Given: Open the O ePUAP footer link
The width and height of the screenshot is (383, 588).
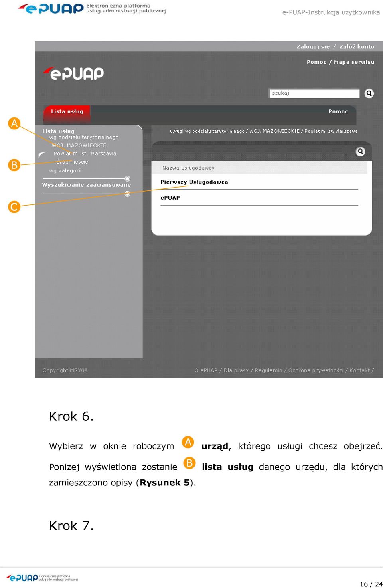Looking at the screenshot, I should point(206,370).
